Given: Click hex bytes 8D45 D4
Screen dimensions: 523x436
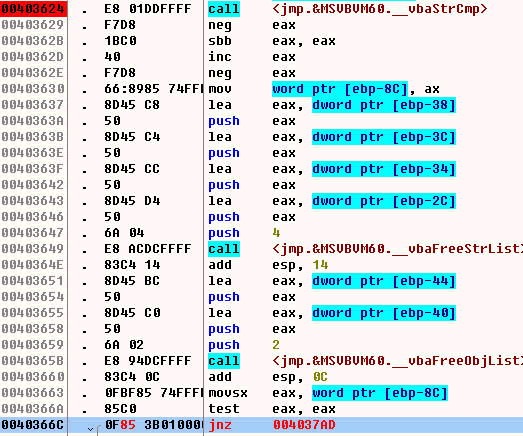Looking at the screenshot, I should 132,201.
